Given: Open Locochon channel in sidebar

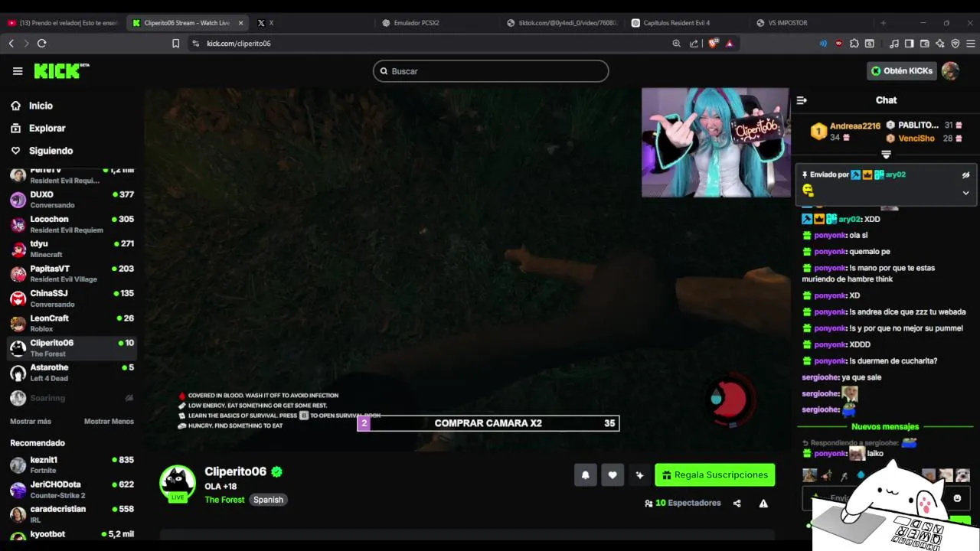Looking at the screenshot, I should (x=71, y=223).
